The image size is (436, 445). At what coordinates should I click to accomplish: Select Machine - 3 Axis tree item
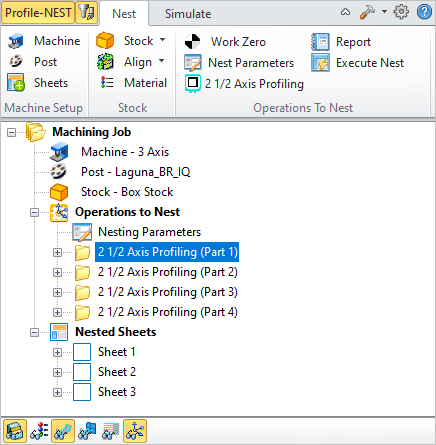pos(125,152)
